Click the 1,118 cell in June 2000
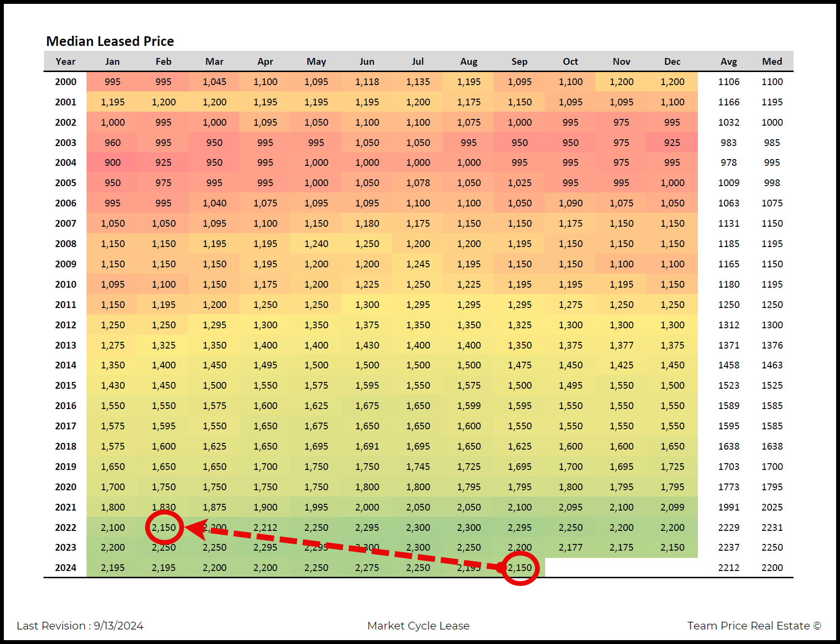840x644 pixels. pyautogui.click(x=367, y=82)
